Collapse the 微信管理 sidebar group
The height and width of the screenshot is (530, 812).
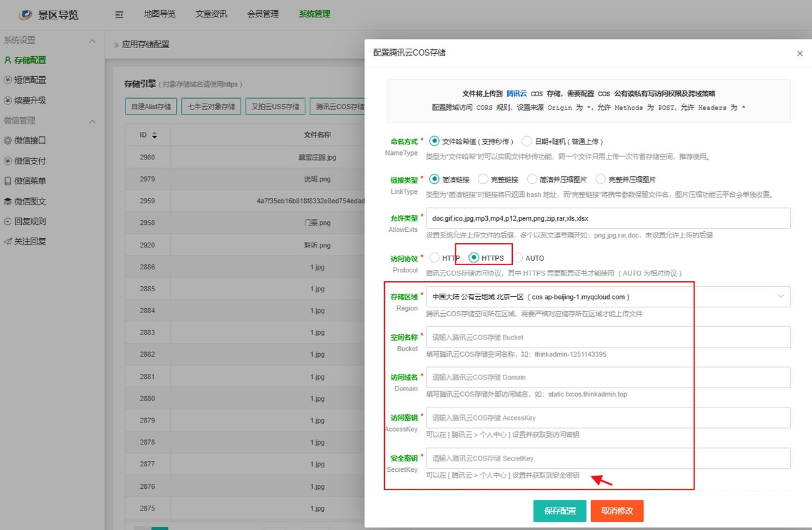(x=92, y=121)
